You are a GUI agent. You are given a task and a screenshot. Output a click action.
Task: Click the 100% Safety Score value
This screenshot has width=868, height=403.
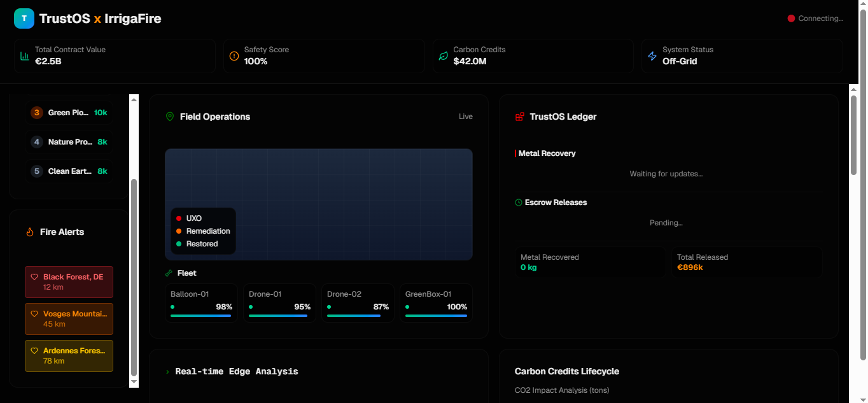click(256, 62)
